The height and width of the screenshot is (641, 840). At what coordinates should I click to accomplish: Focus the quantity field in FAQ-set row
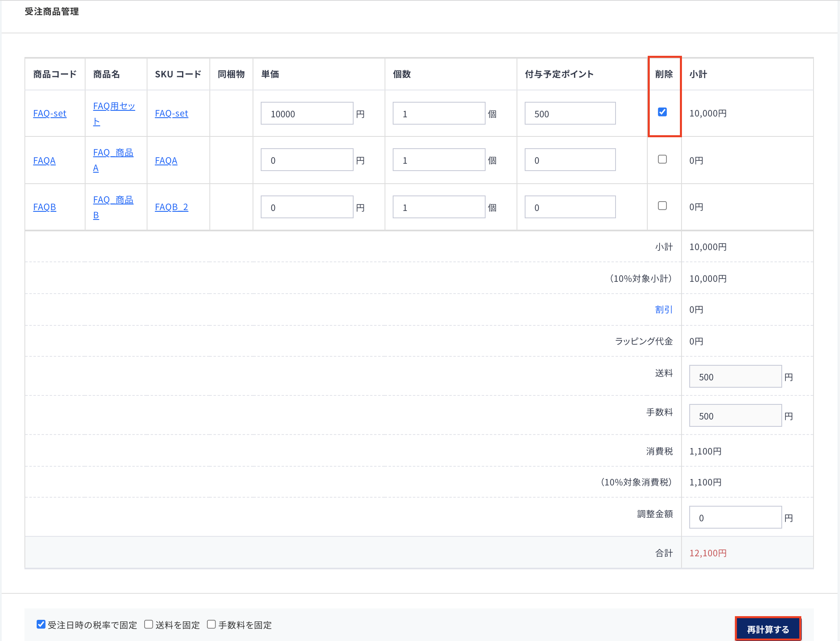(x=439, y=113)
